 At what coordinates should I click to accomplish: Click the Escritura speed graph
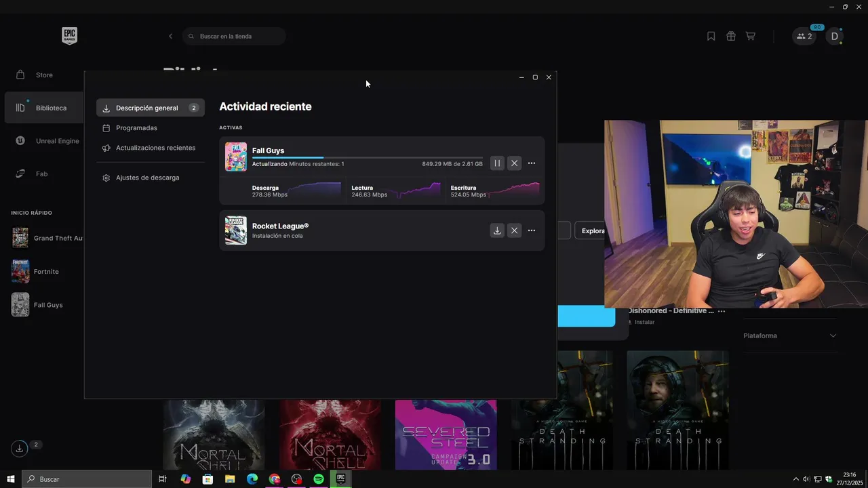514,190
